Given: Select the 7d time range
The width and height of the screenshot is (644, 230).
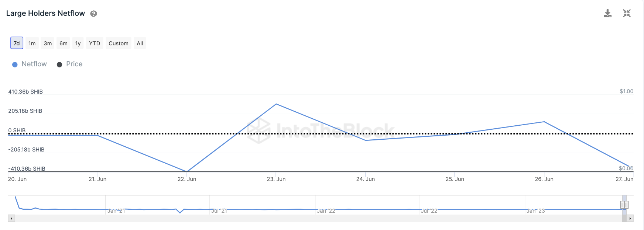Looking at the screenshot, I should click(17, 43).
